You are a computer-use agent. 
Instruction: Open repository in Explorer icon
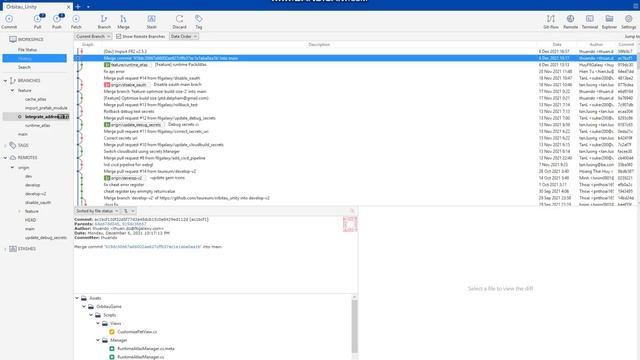609,19
